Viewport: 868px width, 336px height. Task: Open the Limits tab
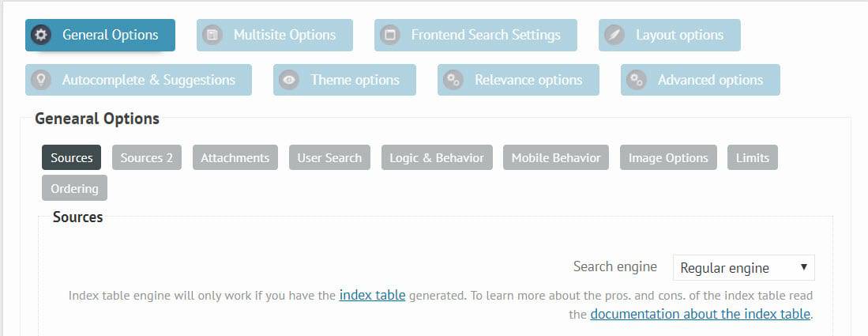point(753,157)
